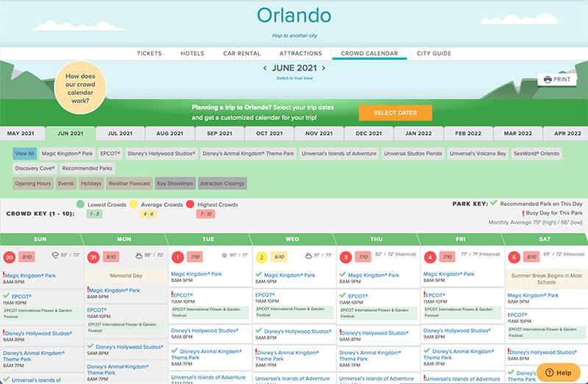Go to previous month with left chevron

coord(265,68)
